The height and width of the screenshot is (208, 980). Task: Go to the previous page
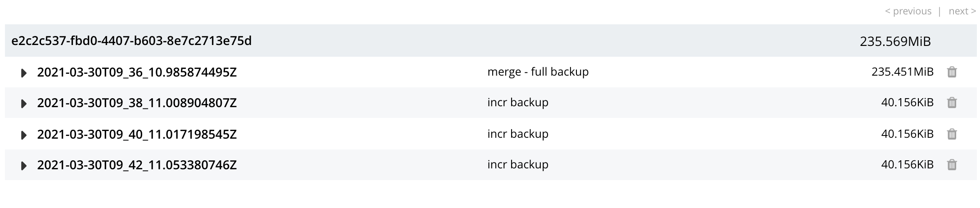(x=908, y=11)
